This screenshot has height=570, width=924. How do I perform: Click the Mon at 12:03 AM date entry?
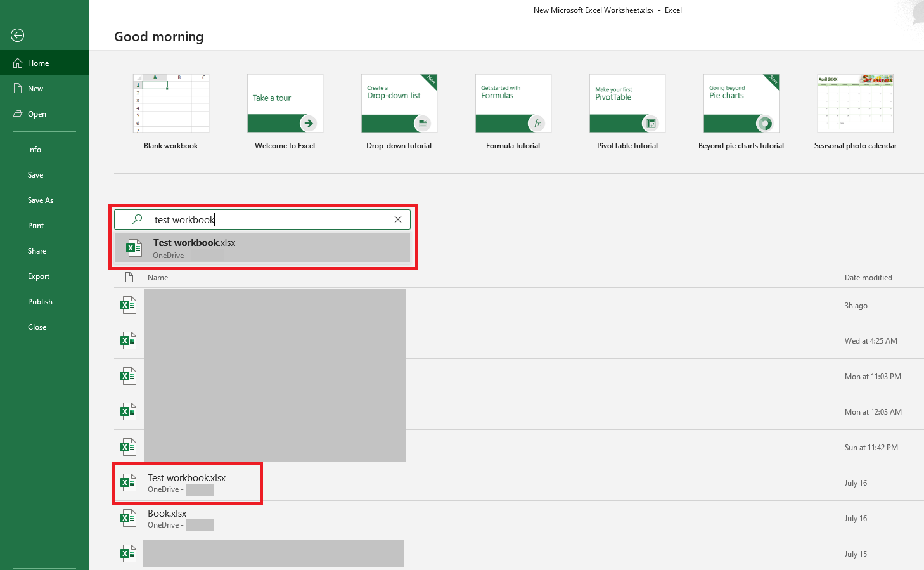pyautogui.click(x=873, y=412)
